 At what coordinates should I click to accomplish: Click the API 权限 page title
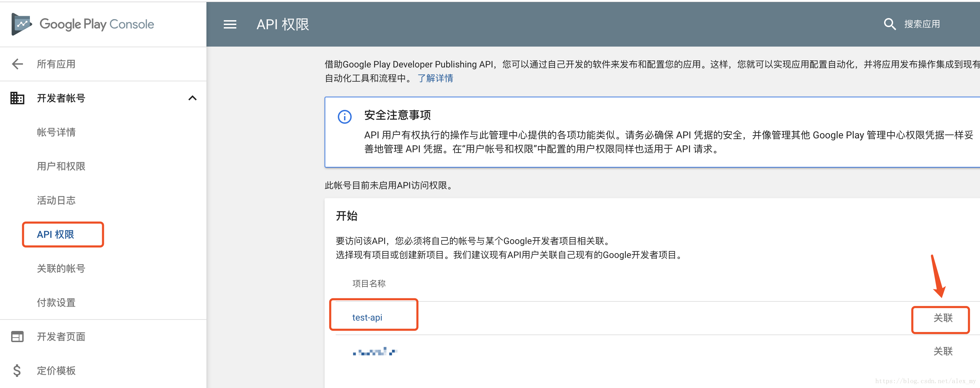click(x=283, y=24)
